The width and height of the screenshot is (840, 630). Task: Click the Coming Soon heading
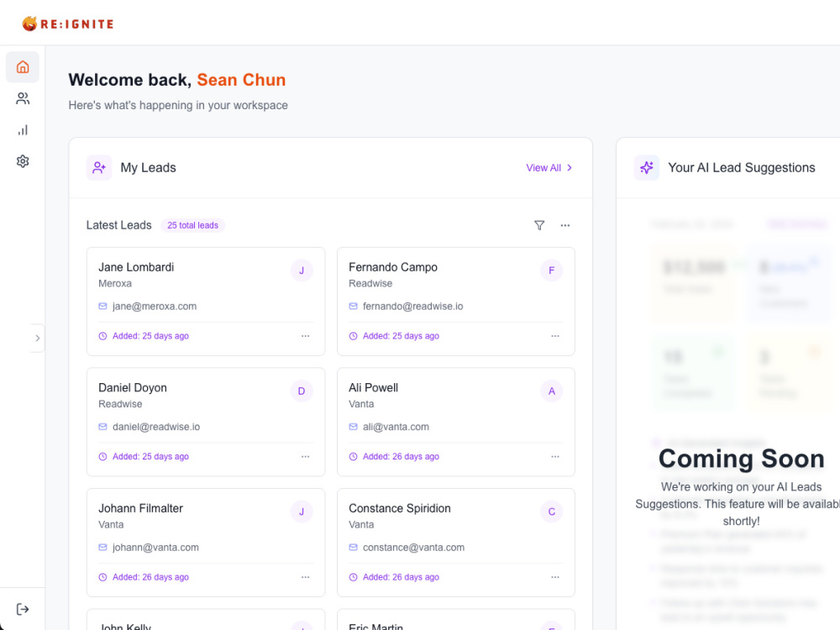coord(742,459)
